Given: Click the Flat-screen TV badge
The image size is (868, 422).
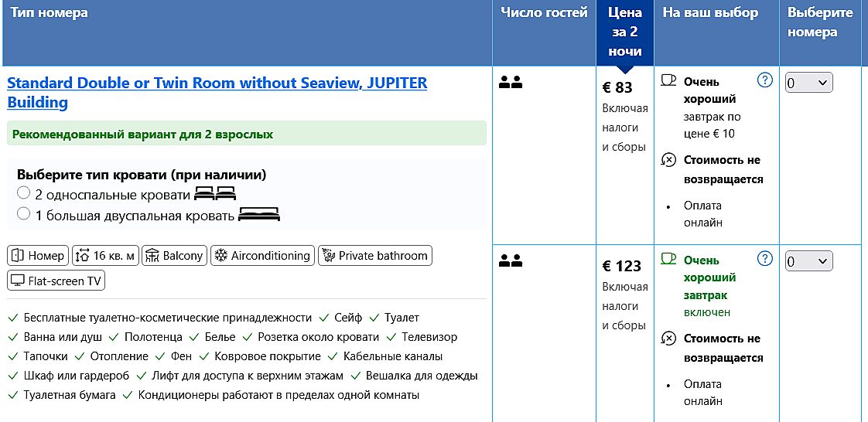Looking at the screenshot, I should (x=56, y=281).
